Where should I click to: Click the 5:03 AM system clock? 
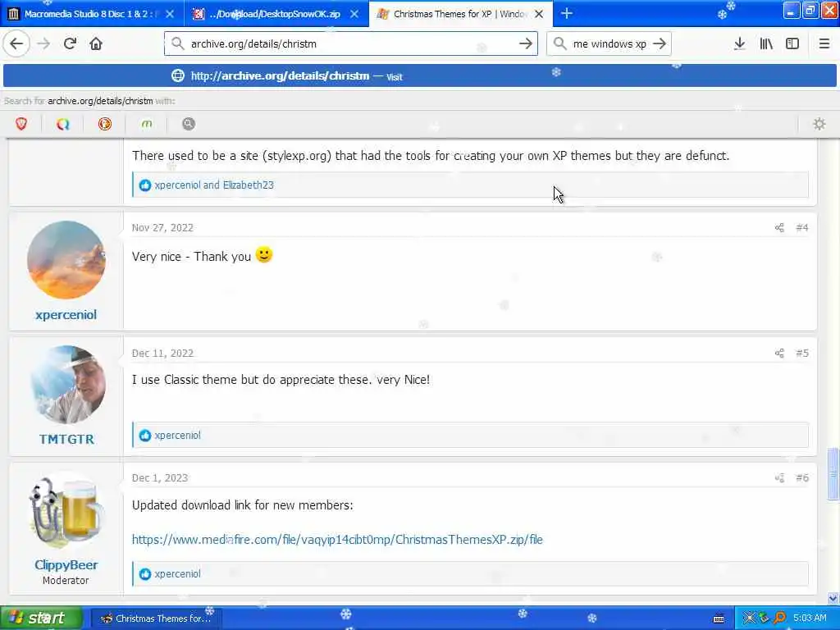click(810, 619)
